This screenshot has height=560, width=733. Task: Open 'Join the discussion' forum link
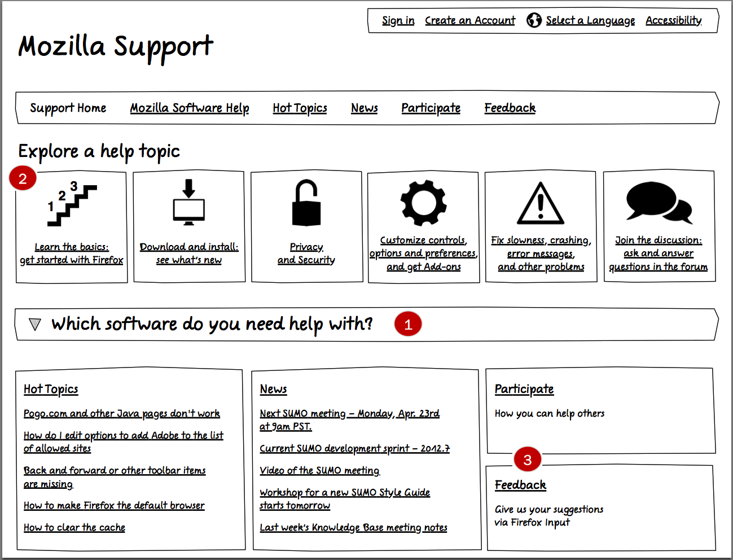659,253
